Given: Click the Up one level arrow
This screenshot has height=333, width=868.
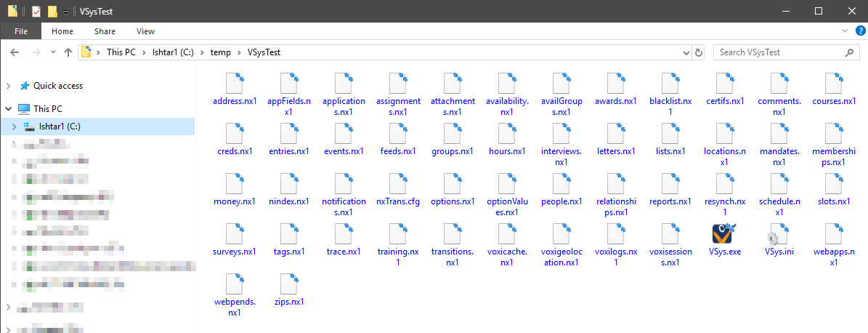Looking at the screenshot, I should tap(68, 52).
